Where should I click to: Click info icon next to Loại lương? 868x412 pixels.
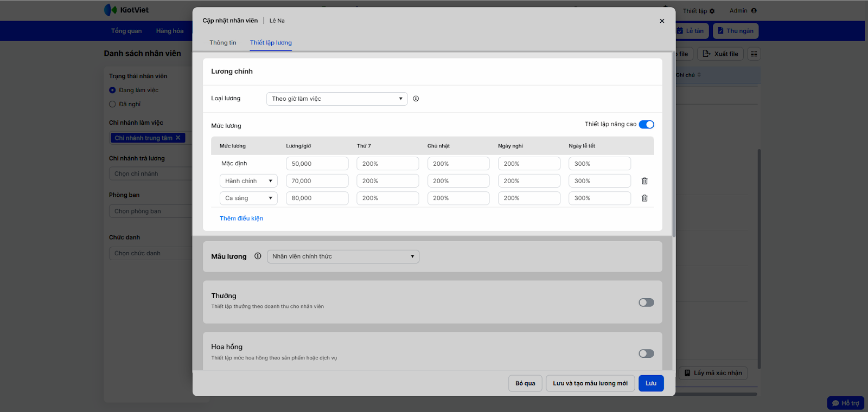point(416,99)
